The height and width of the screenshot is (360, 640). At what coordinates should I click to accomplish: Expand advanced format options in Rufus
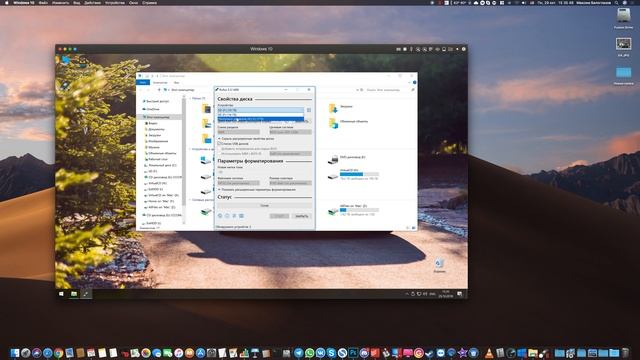[x=257, y=190]
